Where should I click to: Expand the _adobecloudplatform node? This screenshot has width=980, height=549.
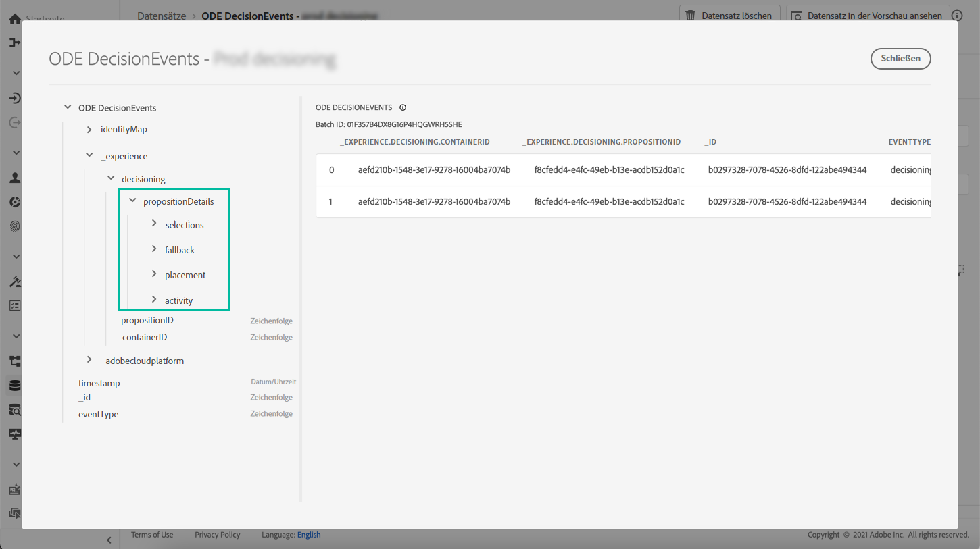click(89, 360)
